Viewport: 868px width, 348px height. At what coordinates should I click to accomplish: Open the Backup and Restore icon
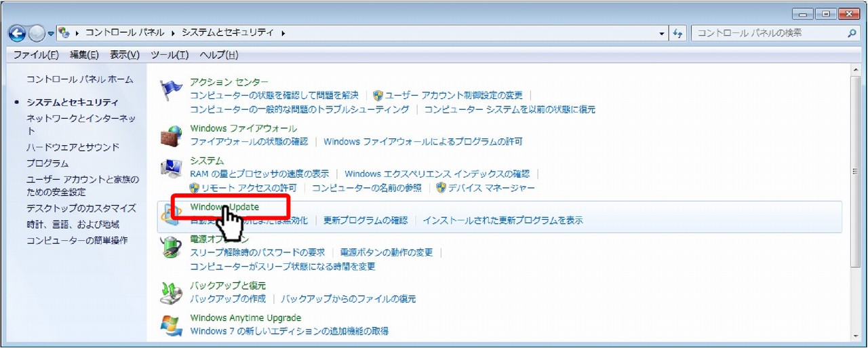point(171,292)
